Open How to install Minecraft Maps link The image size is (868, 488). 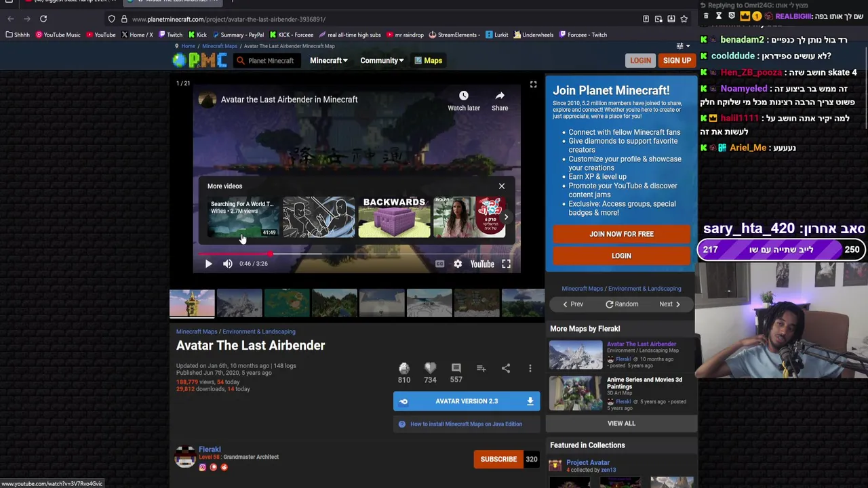(466, 424)
